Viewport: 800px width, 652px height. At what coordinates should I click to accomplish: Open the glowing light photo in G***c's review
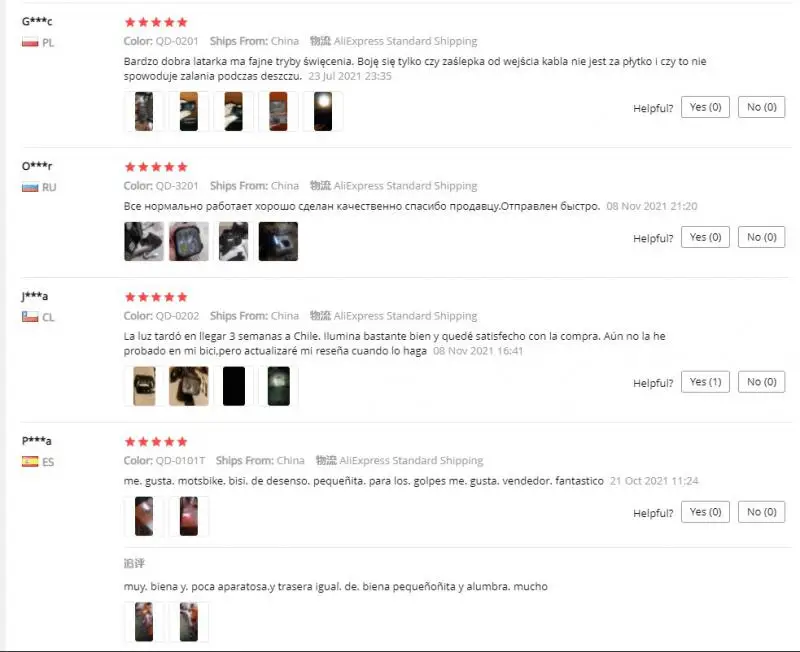(x=323, y=111)
